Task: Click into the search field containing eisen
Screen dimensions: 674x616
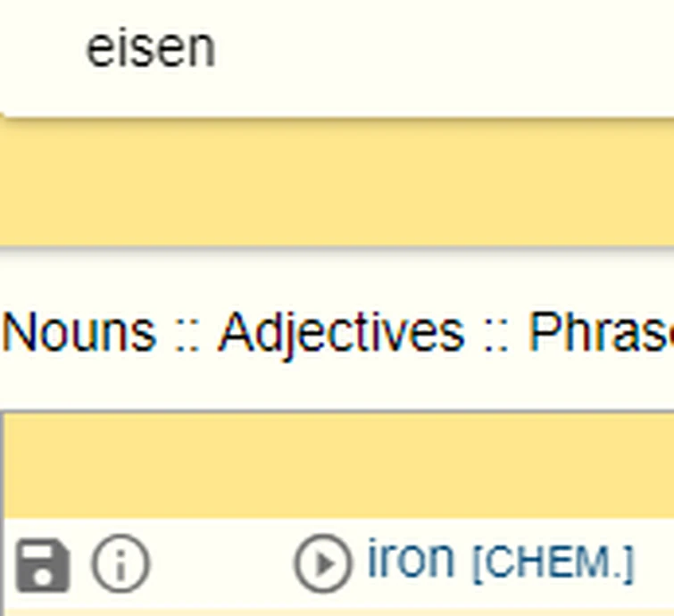Action: pyautogui.click(x=357, y=49)
